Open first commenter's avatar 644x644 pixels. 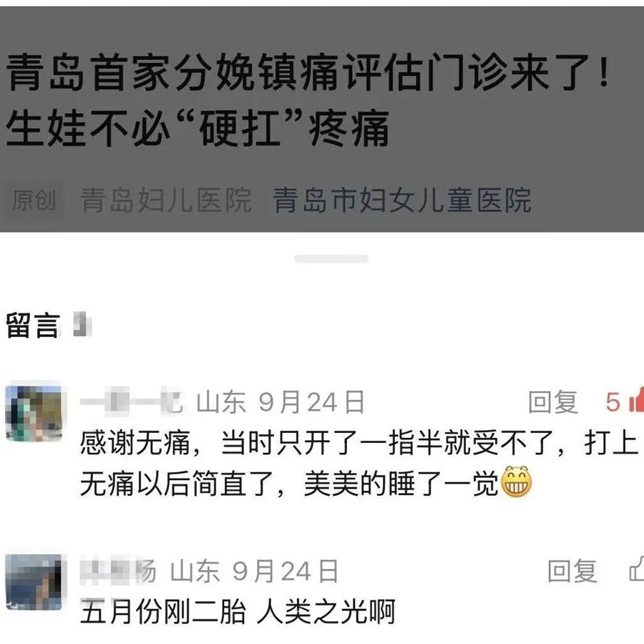34,411
